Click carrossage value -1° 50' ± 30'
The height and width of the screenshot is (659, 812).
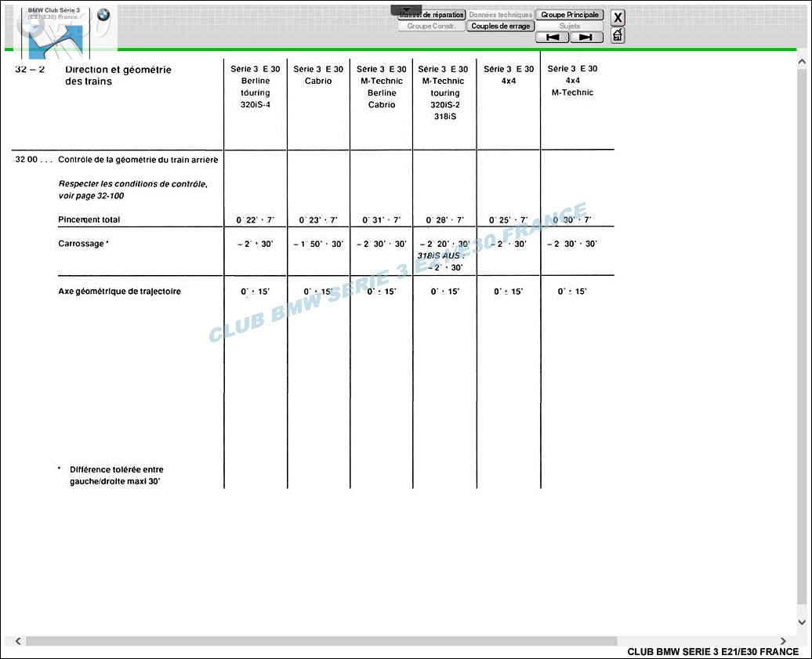pos(318,244)
